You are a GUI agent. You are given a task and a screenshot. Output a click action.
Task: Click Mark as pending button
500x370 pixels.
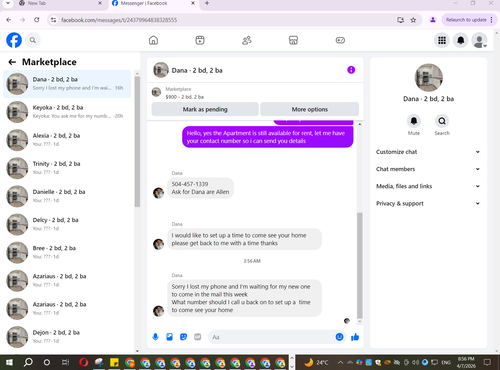click(x=205, y=109)
